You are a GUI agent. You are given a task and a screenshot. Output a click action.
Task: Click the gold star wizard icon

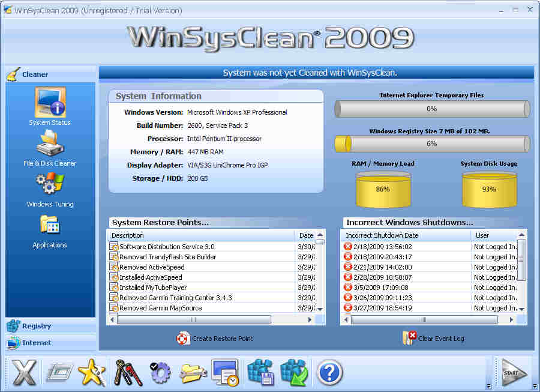point(92,373)
